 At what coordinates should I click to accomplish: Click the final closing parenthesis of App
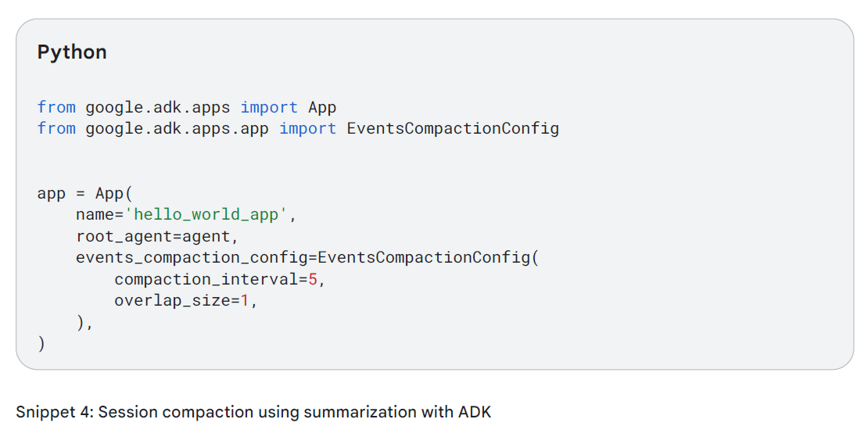tap(41, 344)
